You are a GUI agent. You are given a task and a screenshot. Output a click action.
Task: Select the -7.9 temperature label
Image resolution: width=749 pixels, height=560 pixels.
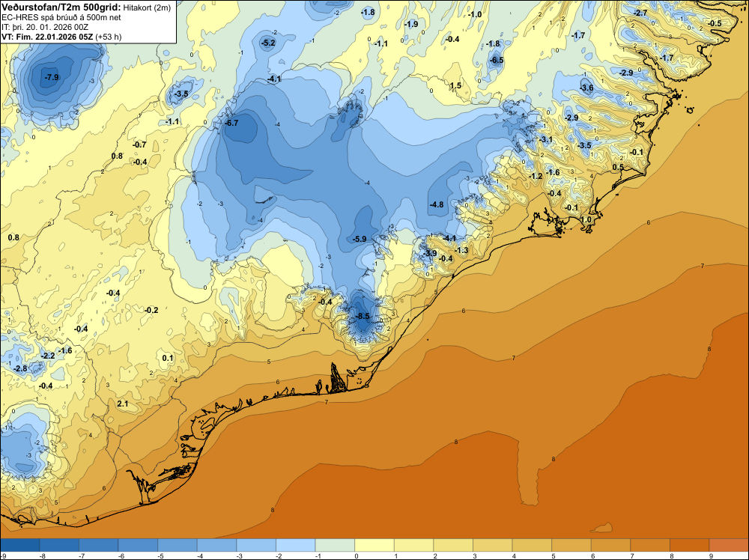[x=51, y=77]
